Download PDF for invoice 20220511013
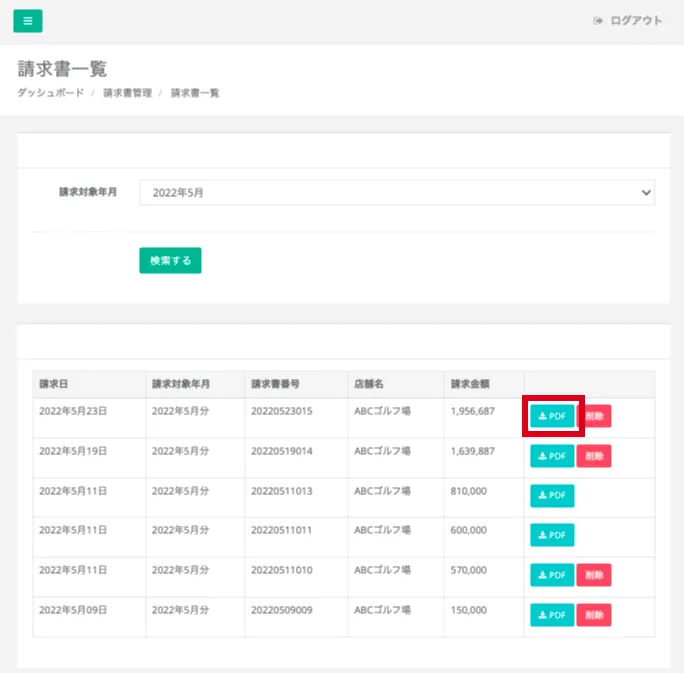This screenshot has width=684, height=673. (552, 495)
